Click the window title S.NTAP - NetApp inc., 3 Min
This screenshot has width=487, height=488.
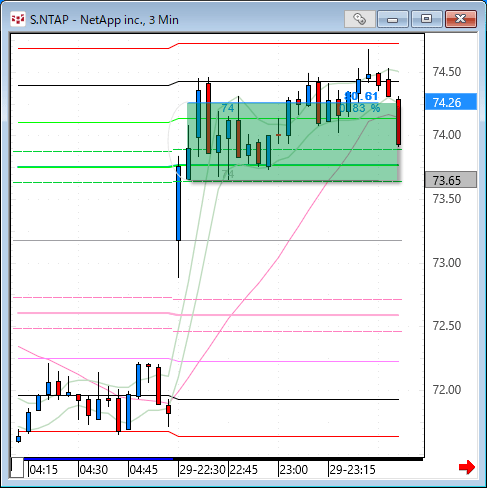click(104, 20)
